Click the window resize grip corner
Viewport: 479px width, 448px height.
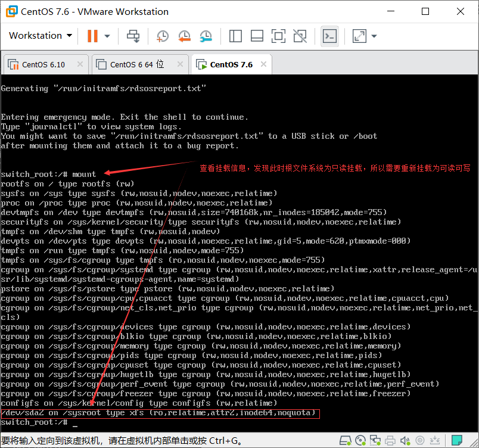click(x=474, y=443)
